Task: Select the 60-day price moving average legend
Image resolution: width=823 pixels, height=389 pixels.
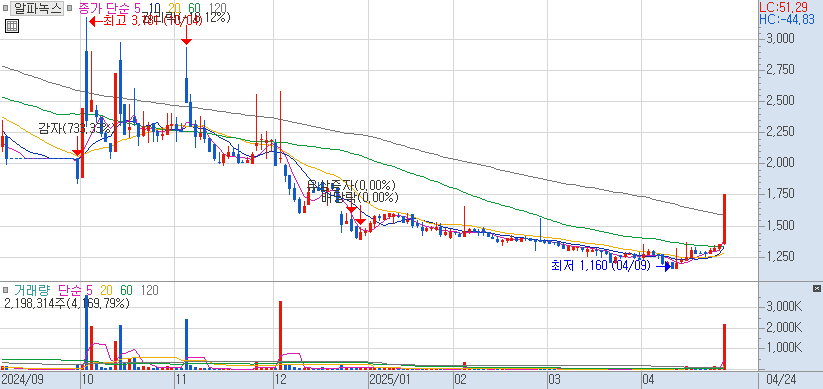Action: [x=195, y=8]
